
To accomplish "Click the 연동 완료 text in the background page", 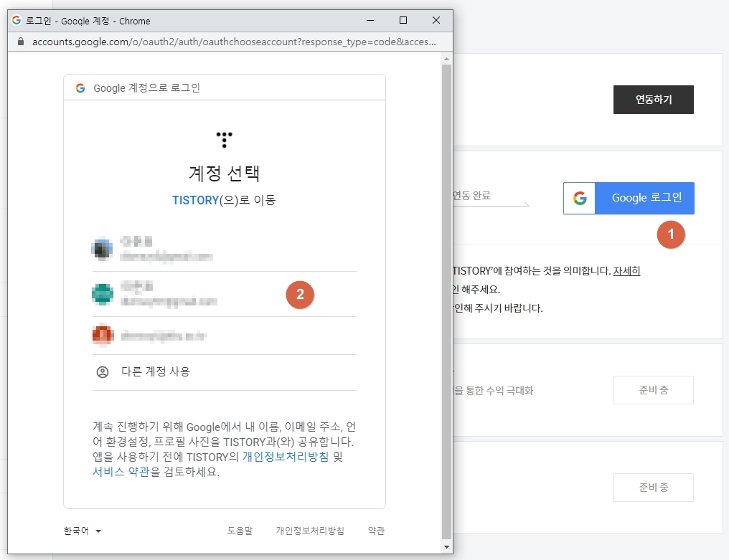I will 472,196.
